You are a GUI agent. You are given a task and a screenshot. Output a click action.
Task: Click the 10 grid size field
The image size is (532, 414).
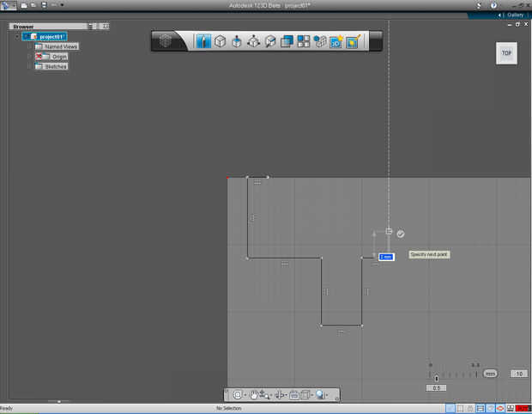[519, 374]
